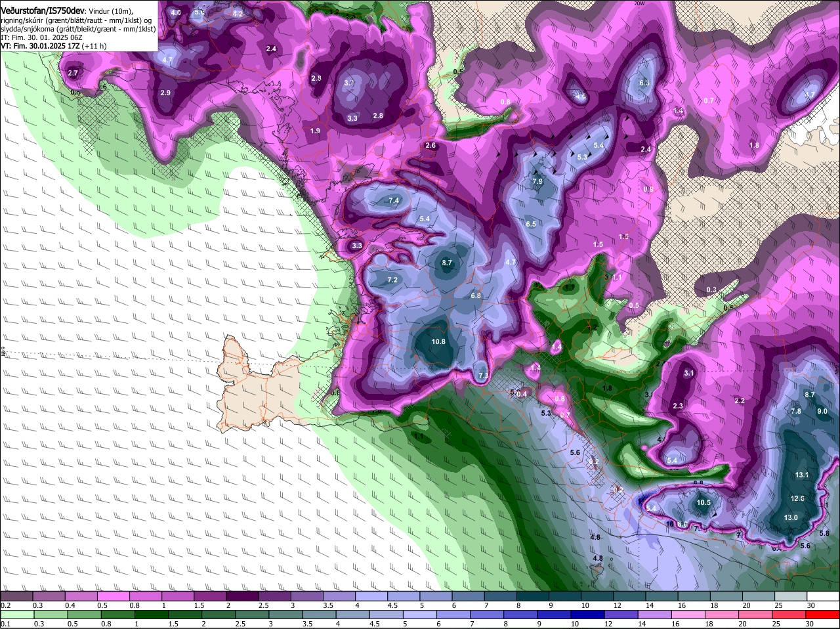Viewport: 840px width, 629px height.
Task: Click the 7.9 value label on the map
Action: [537, 181]
